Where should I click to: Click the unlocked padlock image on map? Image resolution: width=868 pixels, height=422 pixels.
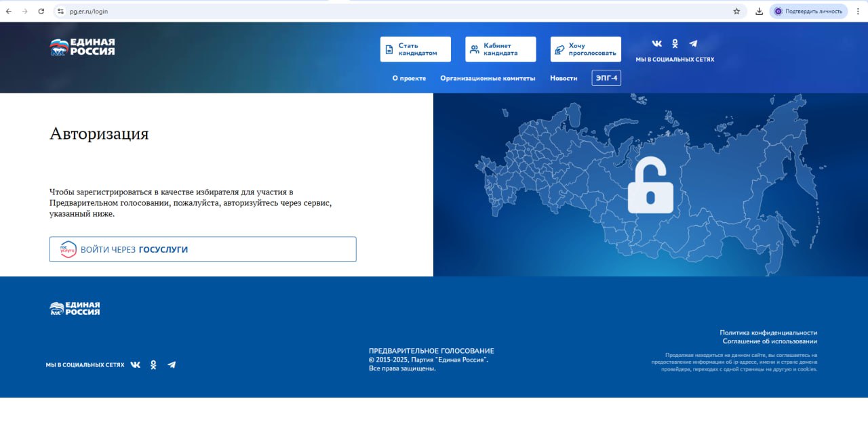[x=650, y=186]
